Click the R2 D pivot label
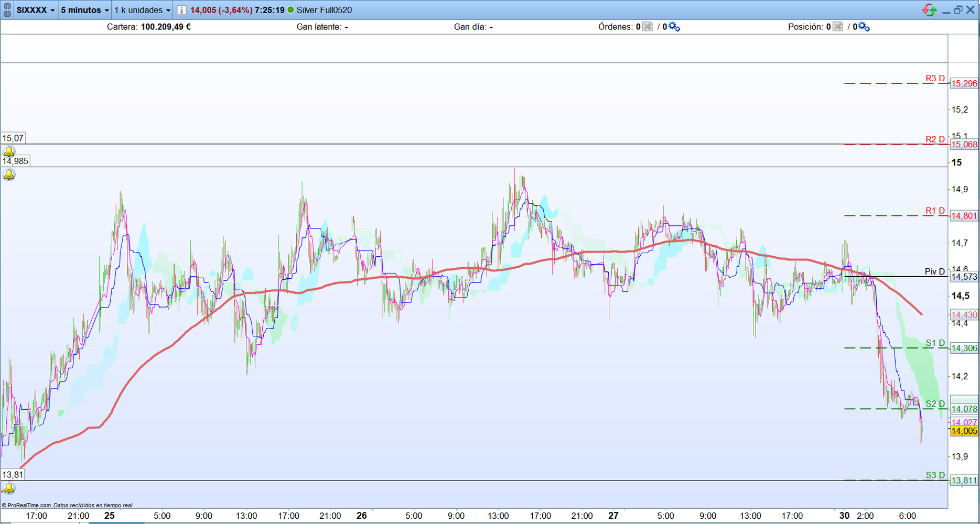 935,139
